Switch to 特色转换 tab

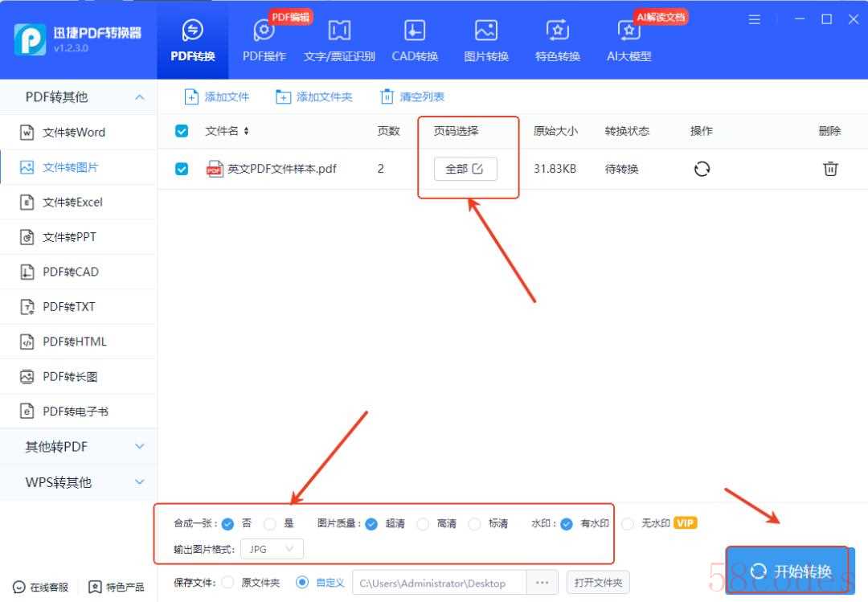558,40
